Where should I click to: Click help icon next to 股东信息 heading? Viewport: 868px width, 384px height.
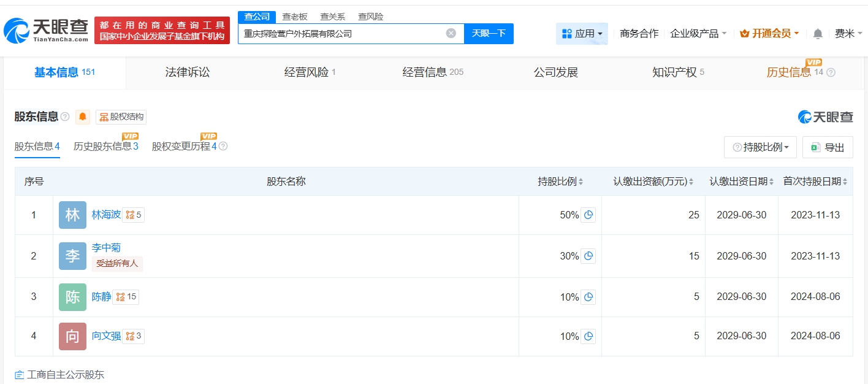click(x=65, y=117)
